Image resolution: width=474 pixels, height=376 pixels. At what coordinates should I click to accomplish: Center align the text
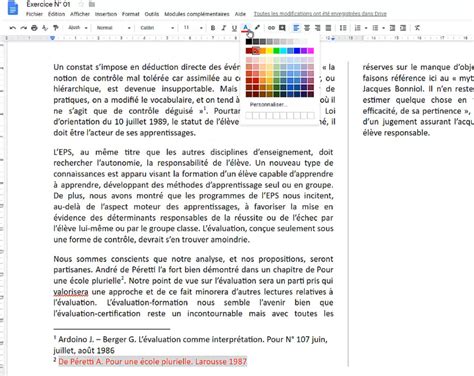click(x=307, y=28)
